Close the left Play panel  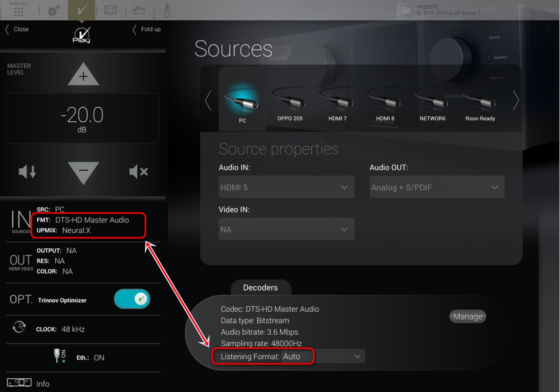tap(17, 29)
